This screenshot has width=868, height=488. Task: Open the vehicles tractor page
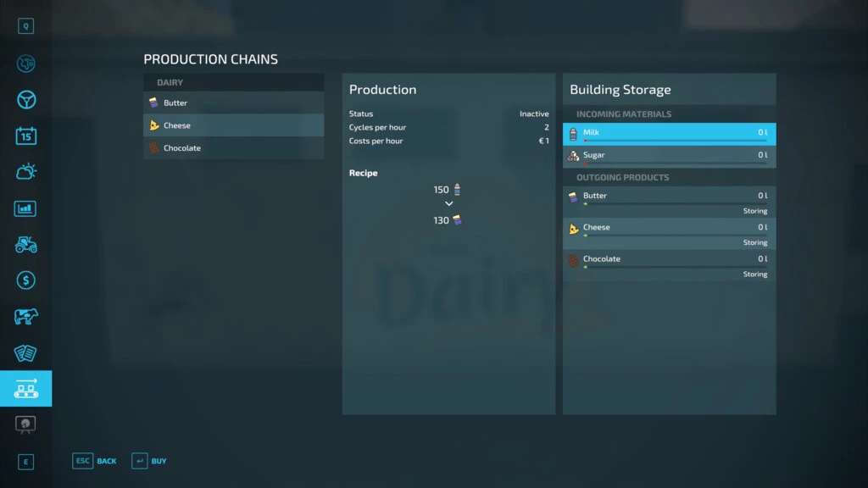pos(26,244)
